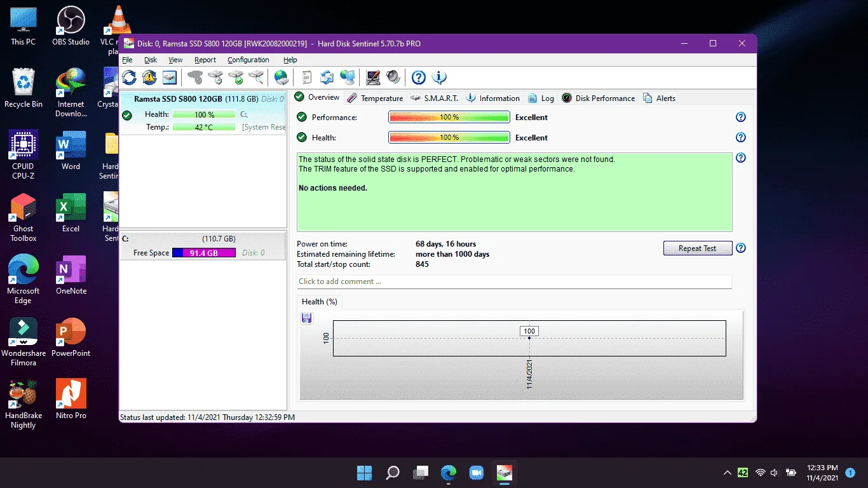Open the Help menu
This screenshot has width=868, height=488.
point(290,60)
